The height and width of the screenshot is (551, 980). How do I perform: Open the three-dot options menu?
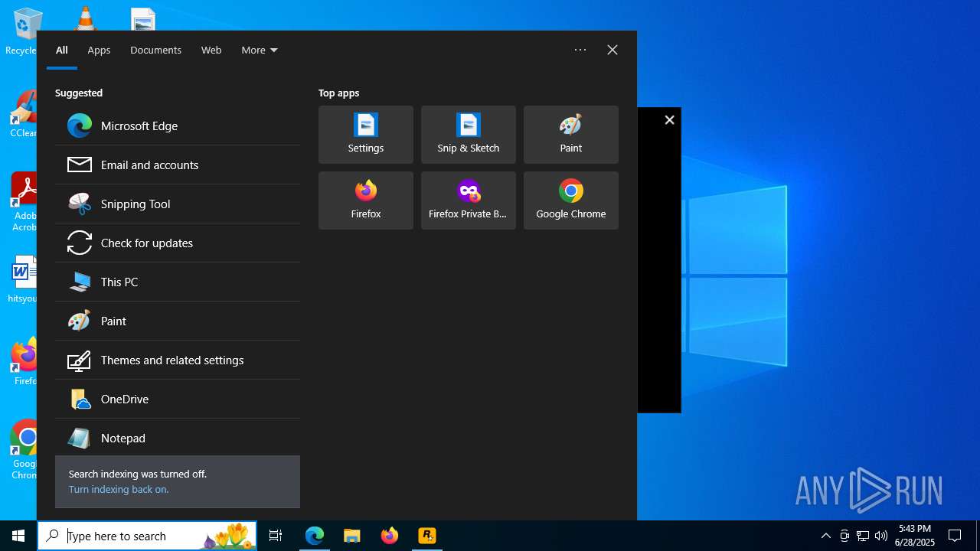pyautogui.click(x=580, y=50)
